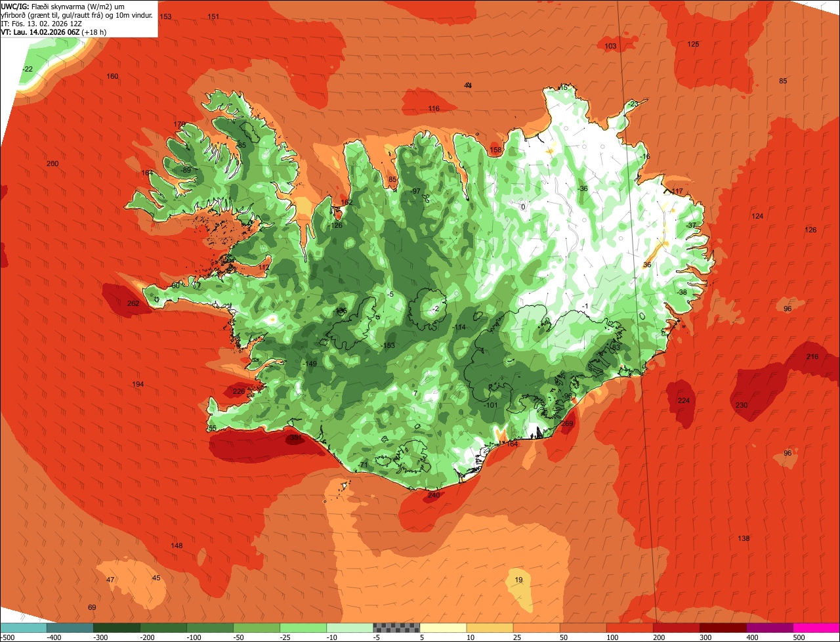The height and width of the screenshot is (642, 840).
Task: Click the dark maroon 300 to 400 legend swatch
Action: click(723, 628)
